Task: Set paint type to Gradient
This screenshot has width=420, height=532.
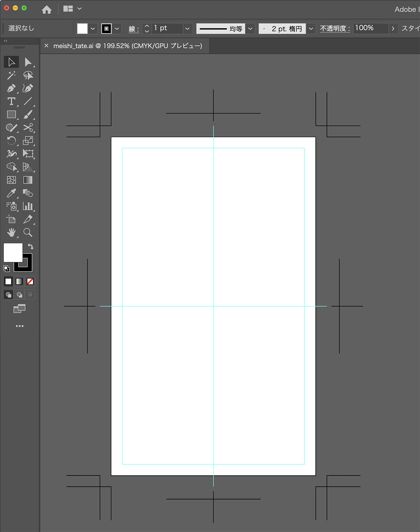Action: click(19, 281)
